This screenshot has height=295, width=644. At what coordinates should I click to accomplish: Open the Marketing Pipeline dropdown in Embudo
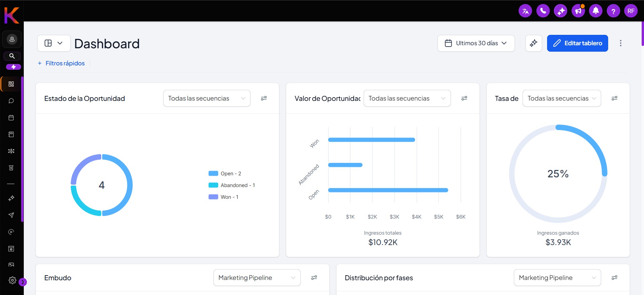pyautogui.click(x=257, y=278)
